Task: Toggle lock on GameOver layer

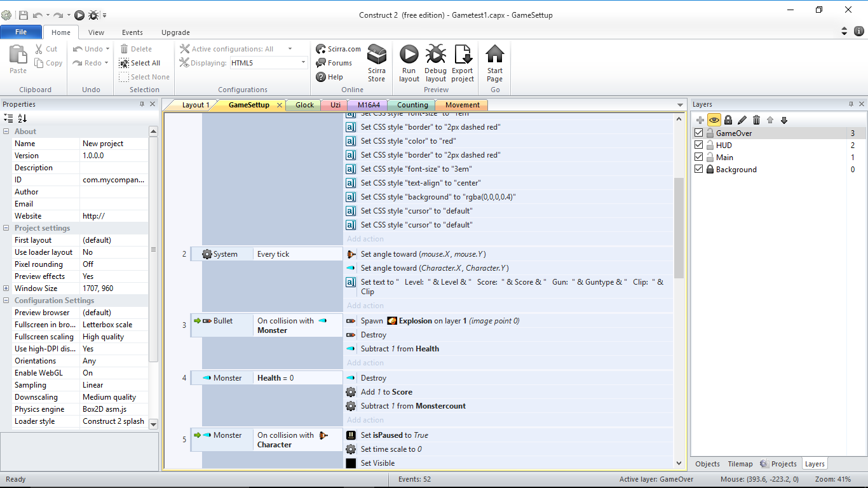Action: click(710, 133)
